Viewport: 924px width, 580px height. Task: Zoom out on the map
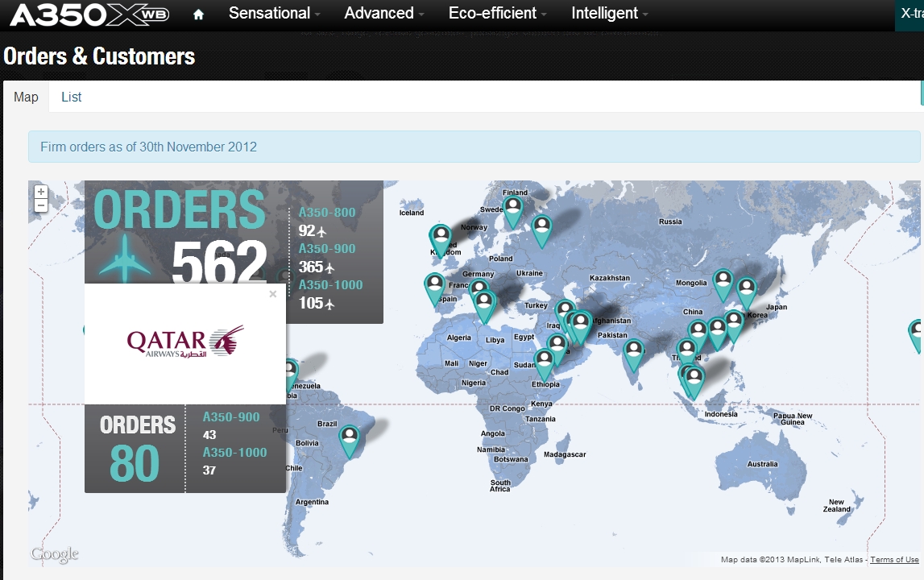coord(40,205)
